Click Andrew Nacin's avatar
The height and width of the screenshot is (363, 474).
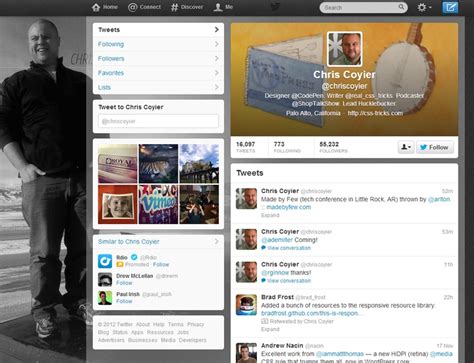[x=246, y=353]
